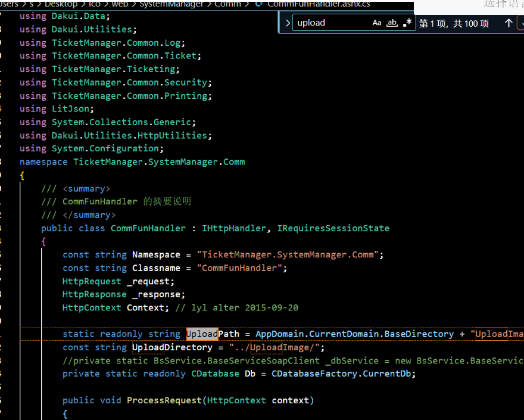Click 'CommFunHandler 的摘要说明' comment
The width and height of the screenshot is (524, 420).
coord(127,201)
